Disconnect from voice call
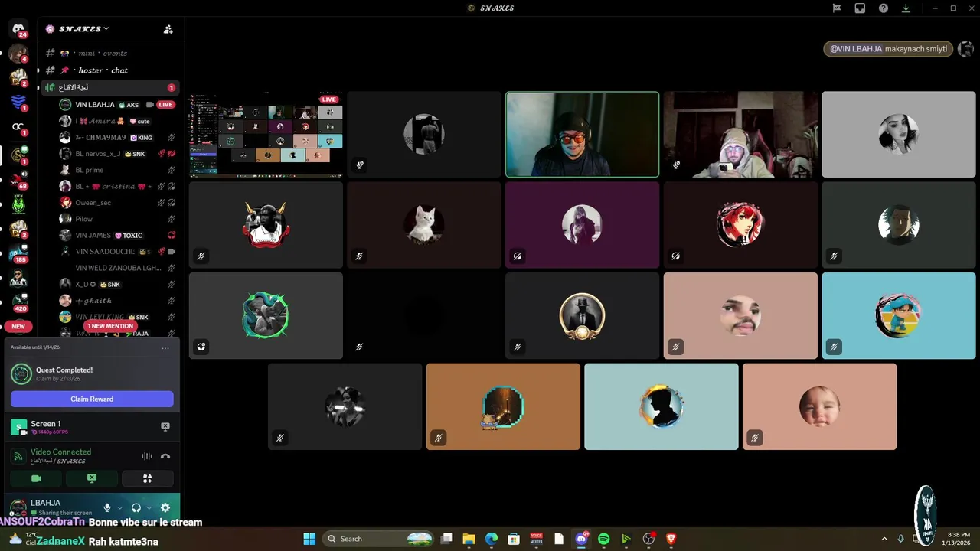Viewport: 980px width, 551px height. (x=165, y=456)
